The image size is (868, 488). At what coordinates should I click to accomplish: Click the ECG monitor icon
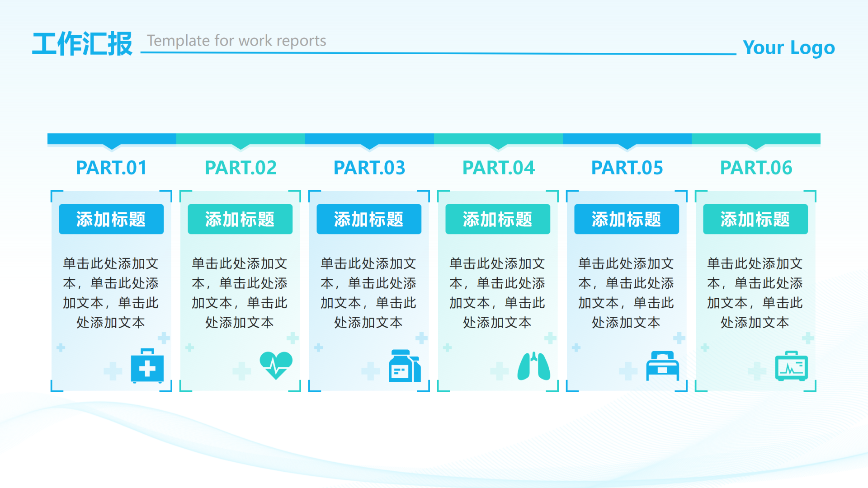(791, 366)
